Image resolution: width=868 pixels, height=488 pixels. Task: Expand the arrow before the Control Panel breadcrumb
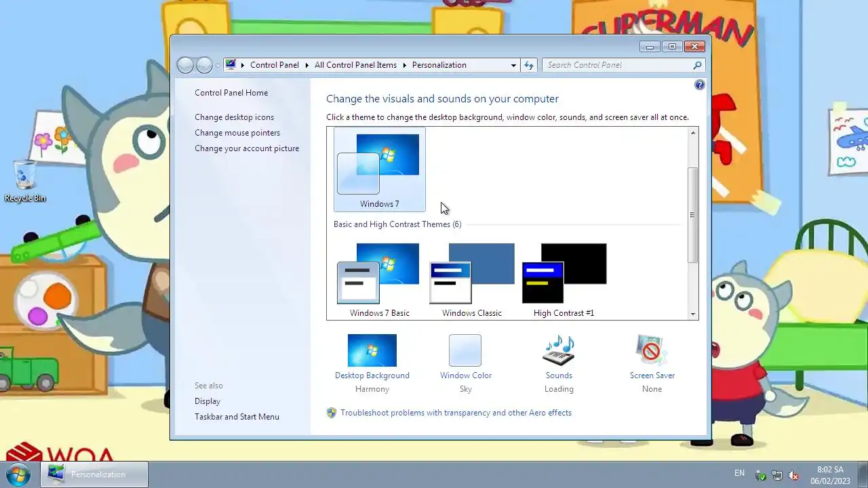point(243,65)
